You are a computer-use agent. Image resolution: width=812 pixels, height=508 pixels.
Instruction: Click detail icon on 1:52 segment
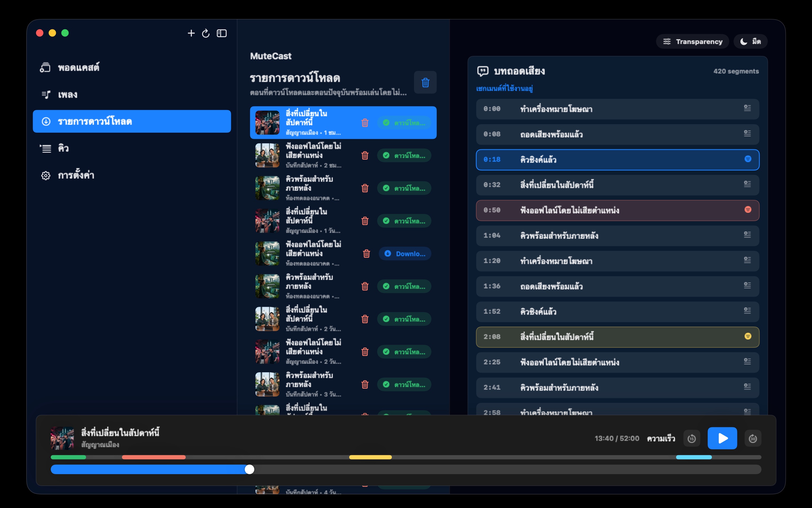[x=747, y=310]
